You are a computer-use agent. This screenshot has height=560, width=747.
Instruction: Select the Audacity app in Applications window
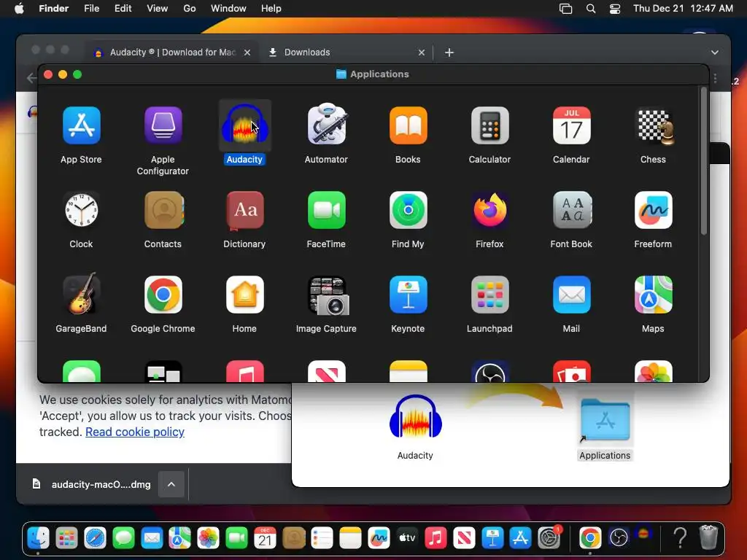244,125
